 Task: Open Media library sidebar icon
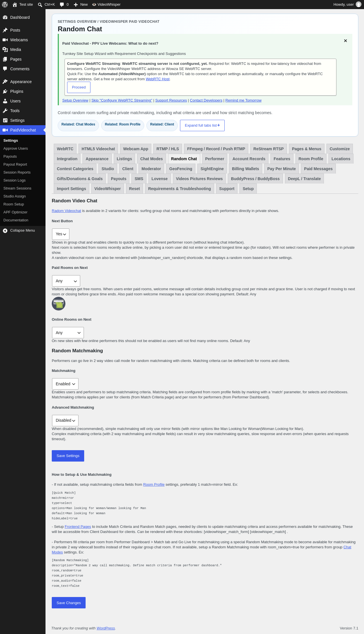click(x=5, y=50)
